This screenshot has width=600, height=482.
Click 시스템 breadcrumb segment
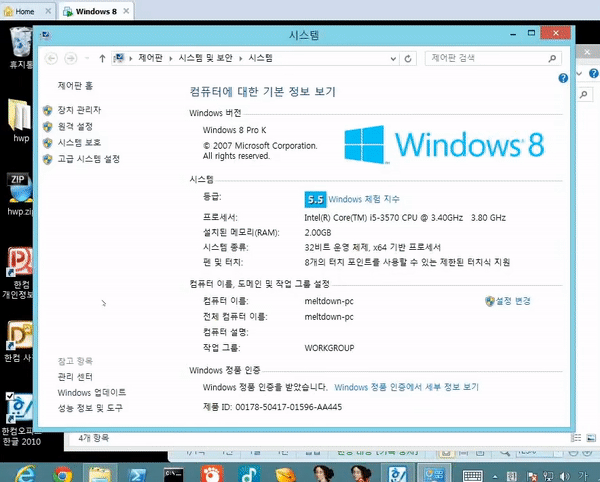tap(260, 58)
